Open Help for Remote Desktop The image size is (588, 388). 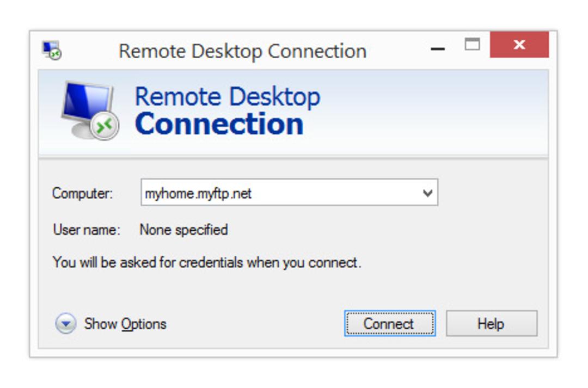click(x=492, y=324)
